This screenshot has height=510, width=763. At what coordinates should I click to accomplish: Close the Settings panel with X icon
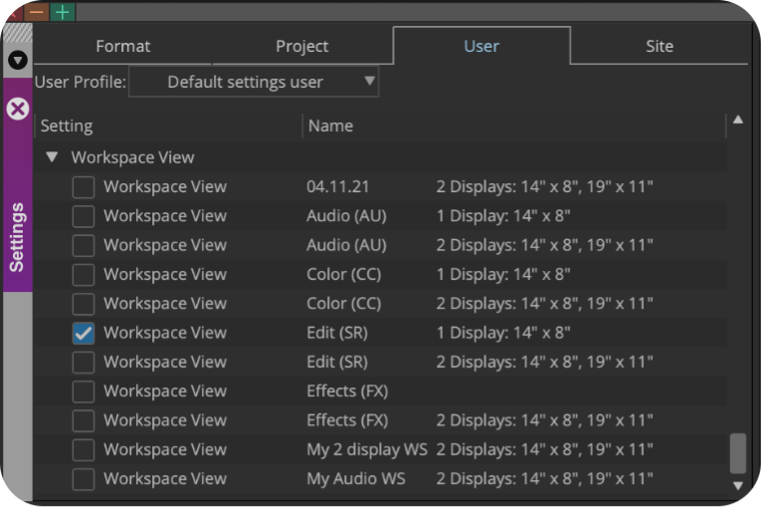pos(18,109)
